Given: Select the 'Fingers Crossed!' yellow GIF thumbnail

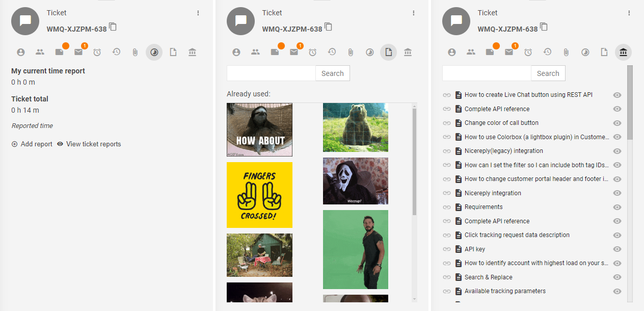Looking at the screenshot, I should click(259, 195).
